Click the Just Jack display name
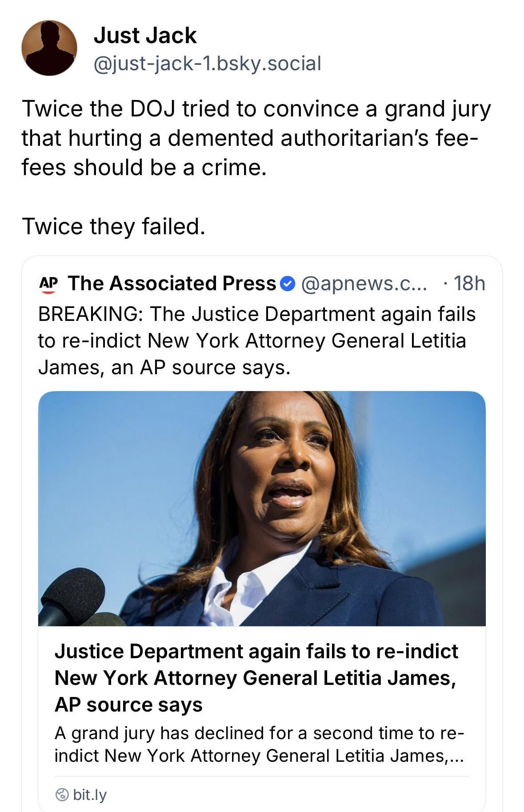Screen dimensions: 524x812 (x=145, y=36)
